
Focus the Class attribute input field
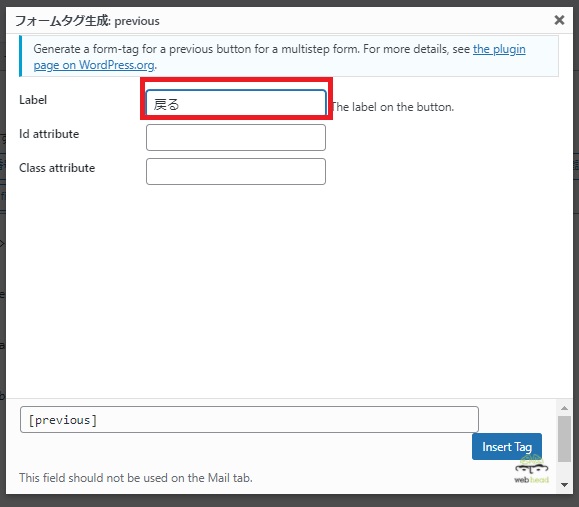coord(236,171)
